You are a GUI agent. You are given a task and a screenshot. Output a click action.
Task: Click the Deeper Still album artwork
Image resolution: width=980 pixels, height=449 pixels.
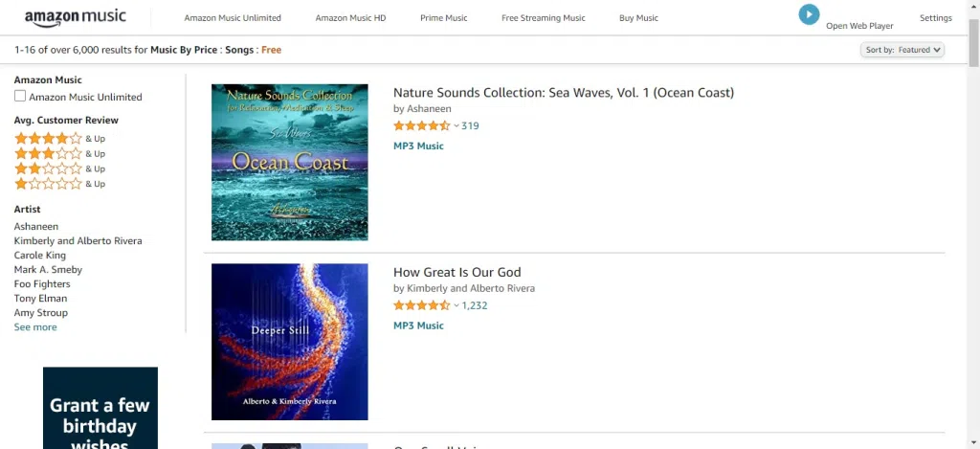[x=289, y=341]
